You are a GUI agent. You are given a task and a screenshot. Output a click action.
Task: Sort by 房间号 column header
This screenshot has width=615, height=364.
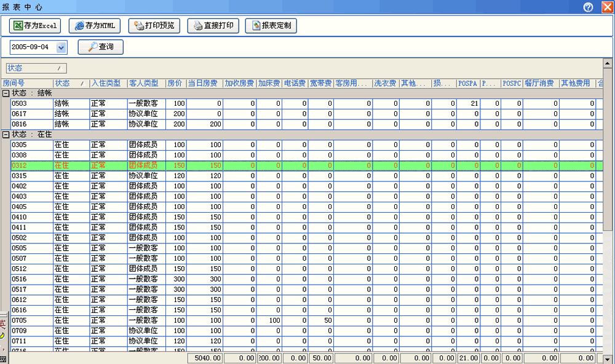(14, 83)
